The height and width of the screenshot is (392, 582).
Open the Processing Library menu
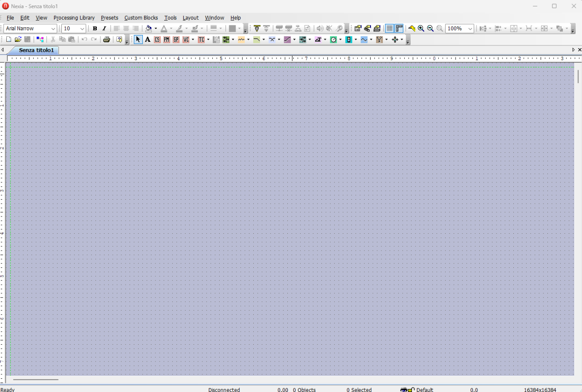[x=74, y=18]
